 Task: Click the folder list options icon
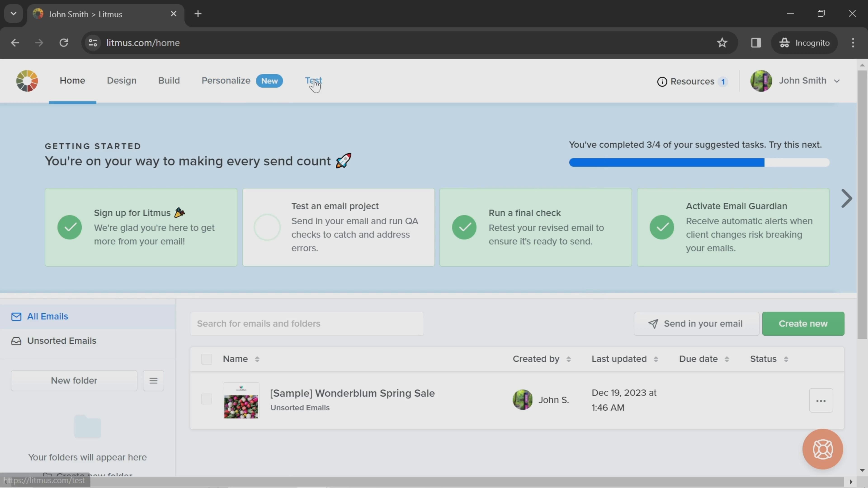click(x=153, y=380)
